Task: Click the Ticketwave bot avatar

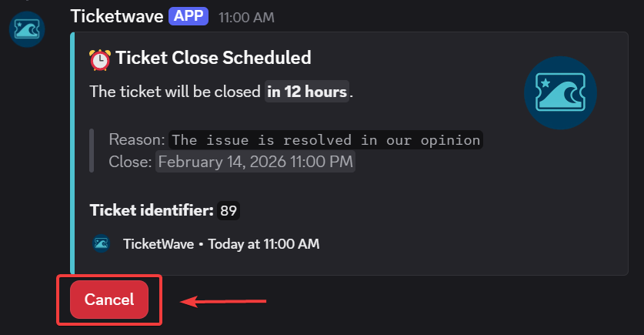Action: tap(27, 29)
